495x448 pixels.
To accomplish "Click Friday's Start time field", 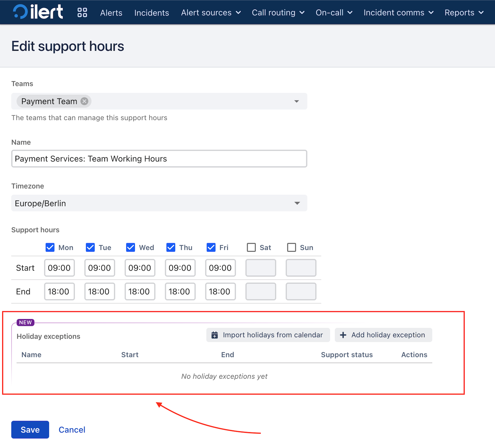I will click(x=220, y=268).
